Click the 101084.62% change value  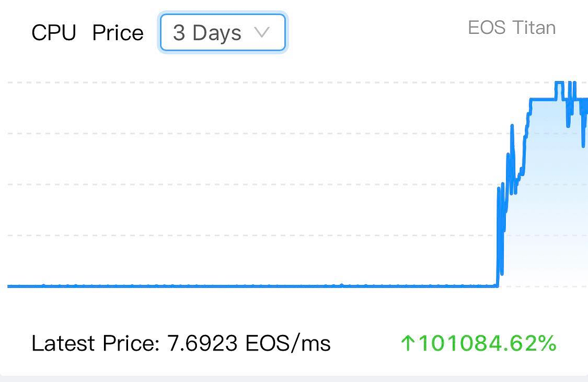pyautogui.click(x=487, y=343)
